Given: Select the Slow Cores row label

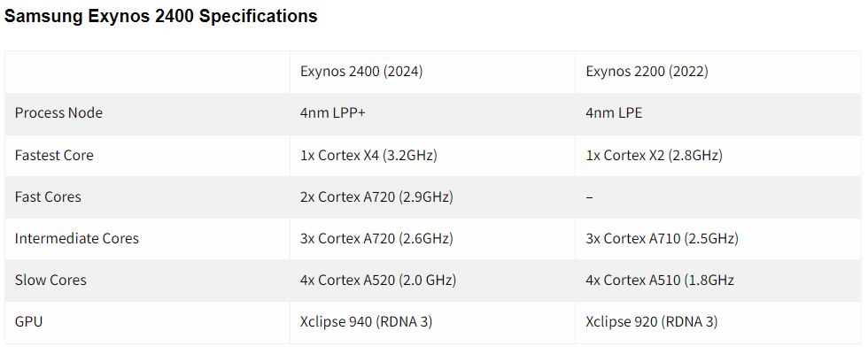Looking at the screenshot, I should (x=50, y=280).
